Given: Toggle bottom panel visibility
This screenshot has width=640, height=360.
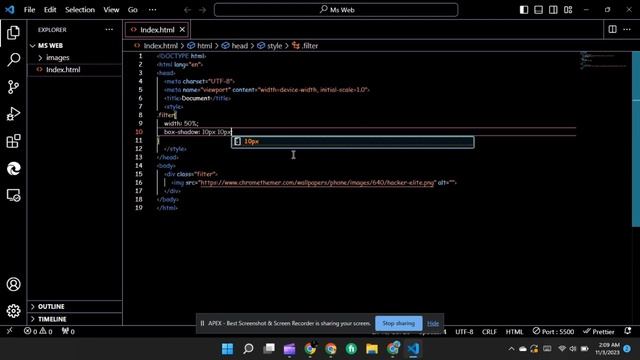Looking at the screenshot, I should coord(538,9).
